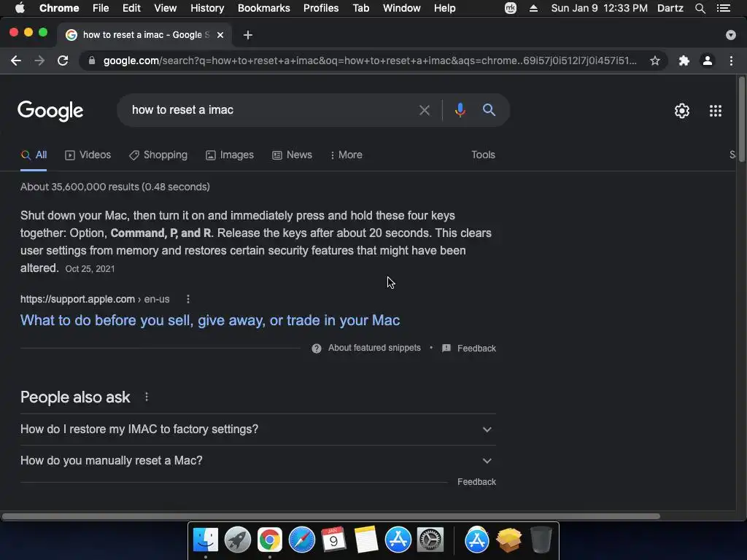Reload the Google search page
Viewport: 747px width, 560px height.
63,61
